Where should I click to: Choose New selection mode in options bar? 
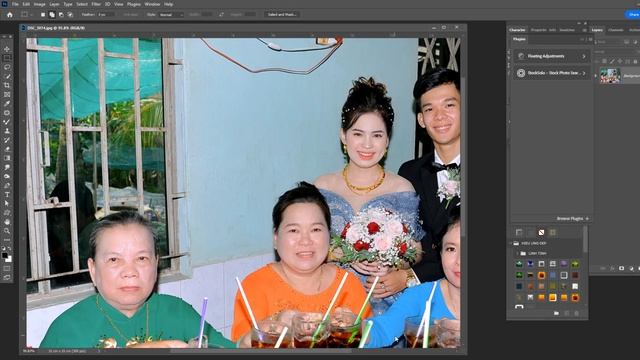click(x=43, y=14)
